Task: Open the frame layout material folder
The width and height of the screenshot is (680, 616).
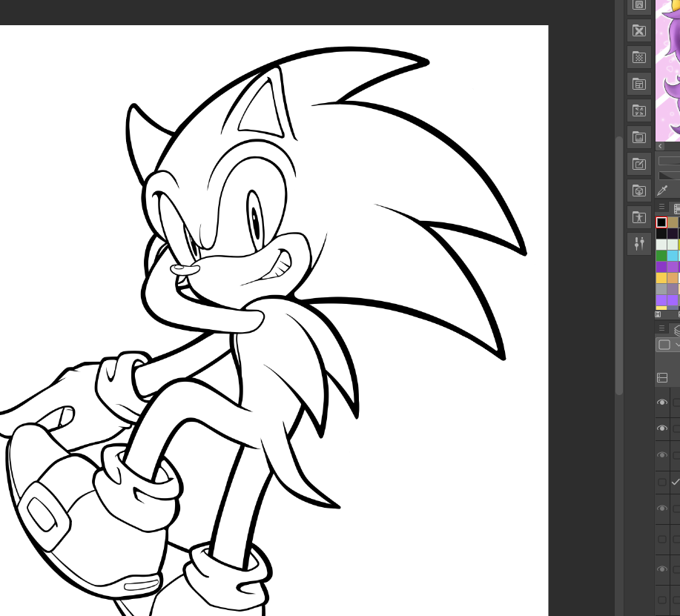Action: [638, 84]
